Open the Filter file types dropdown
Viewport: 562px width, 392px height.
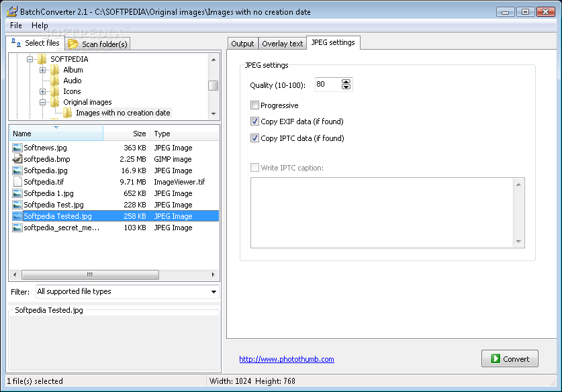[x=214, y=292]
